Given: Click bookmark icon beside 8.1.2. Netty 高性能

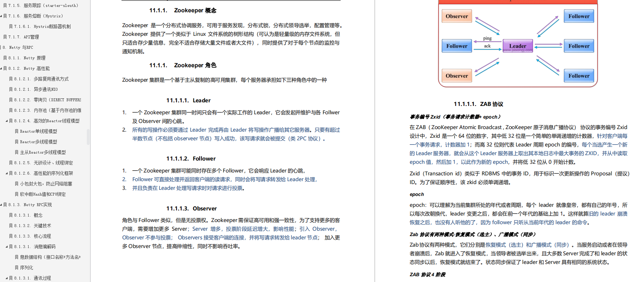Looking at the screenshot, I should [x=5, y=68].
